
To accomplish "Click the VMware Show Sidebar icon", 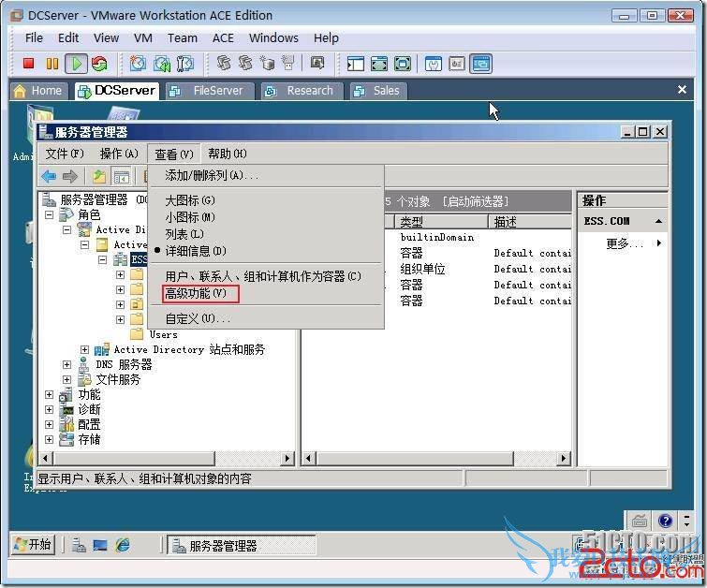I will 355,64.
